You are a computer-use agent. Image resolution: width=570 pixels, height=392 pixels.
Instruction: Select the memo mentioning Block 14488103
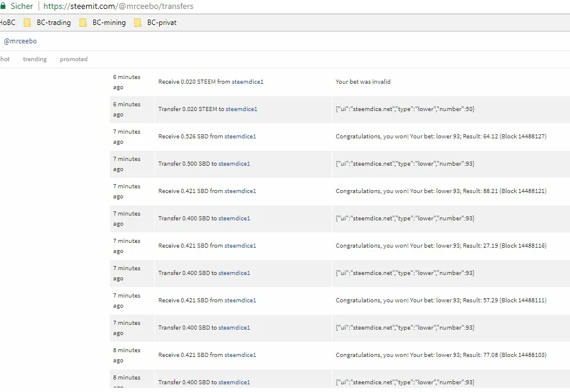[441, 355]
